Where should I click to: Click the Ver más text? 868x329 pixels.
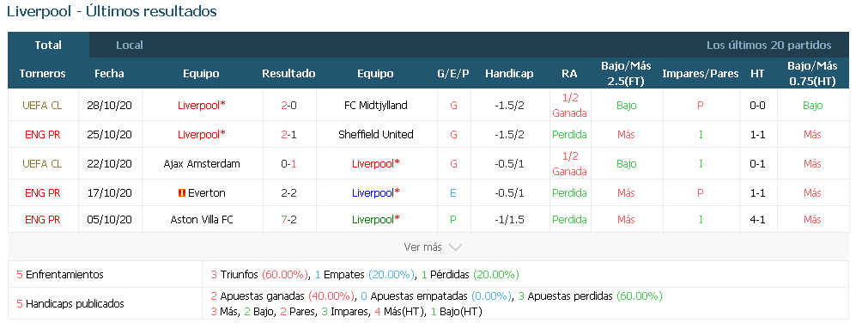coord(423,247)
